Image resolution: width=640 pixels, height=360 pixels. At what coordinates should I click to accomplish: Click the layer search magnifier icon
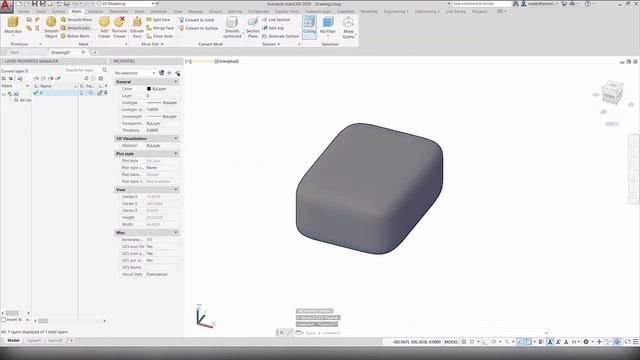(104, 70)
